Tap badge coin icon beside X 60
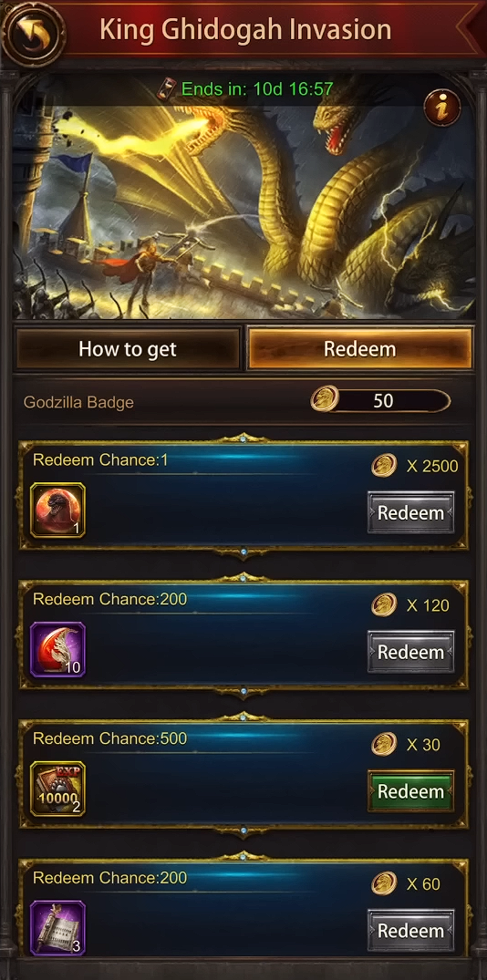This screenshot has width=487, height=980. click(384, 883)
